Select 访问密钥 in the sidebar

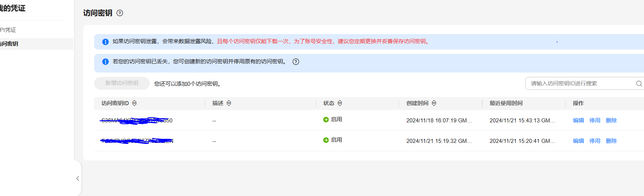9,44
